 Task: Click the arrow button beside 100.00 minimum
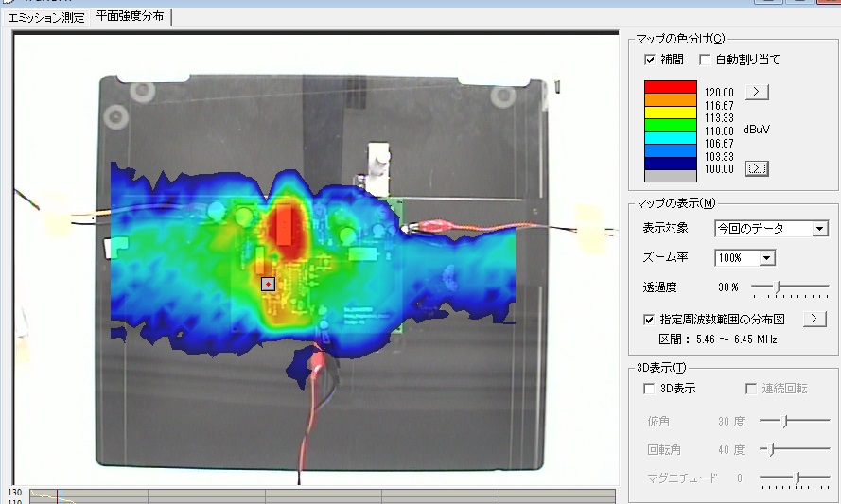point(758,168)
